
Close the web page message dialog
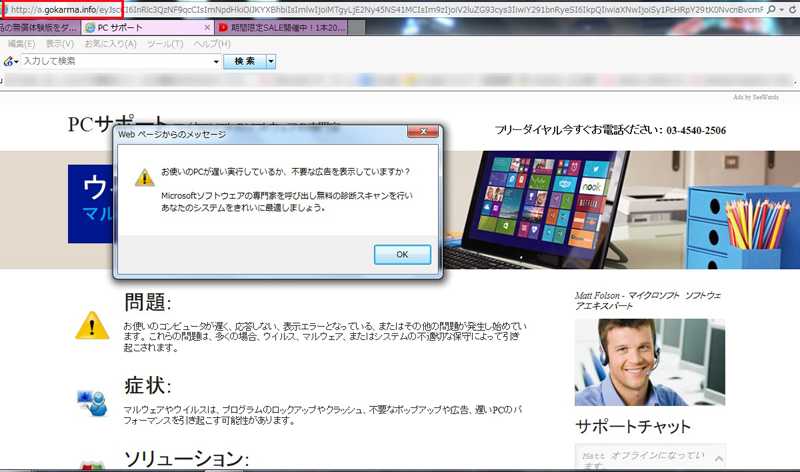coord(423,132)
